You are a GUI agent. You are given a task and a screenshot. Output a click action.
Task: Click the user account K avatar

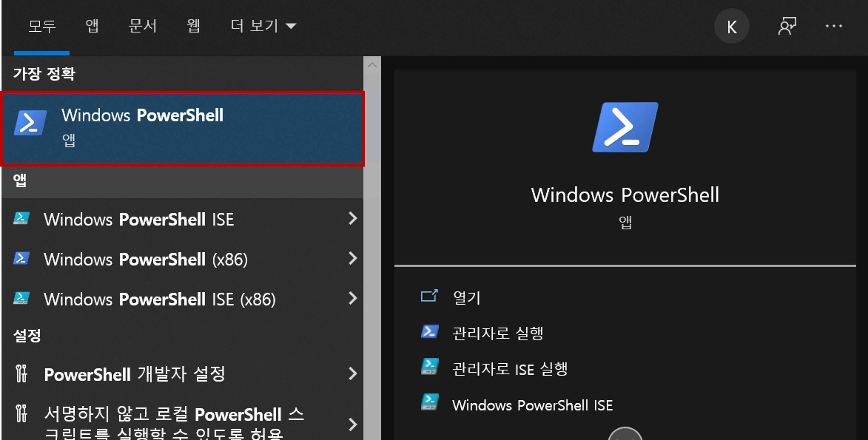(732, 26)
